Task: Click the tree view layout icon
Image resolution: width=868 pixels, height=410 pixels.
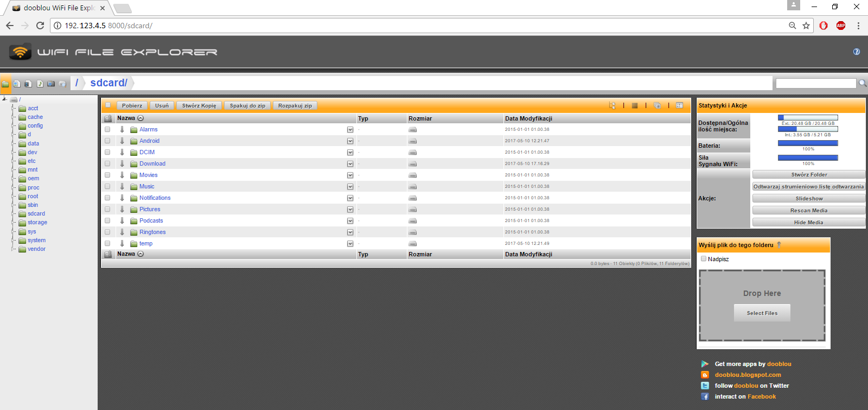Action: pyautogui.click(x=612, y=106)
